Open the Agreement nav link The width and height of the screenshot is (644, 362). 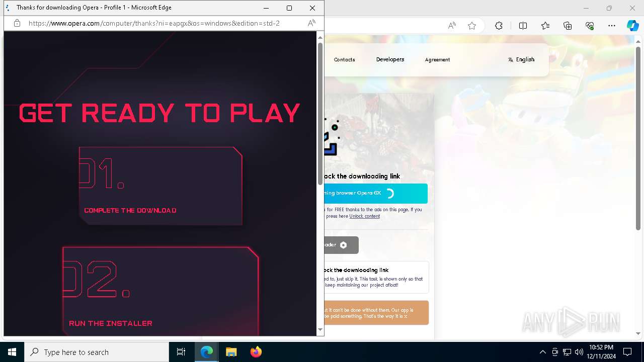pos(437,59)
